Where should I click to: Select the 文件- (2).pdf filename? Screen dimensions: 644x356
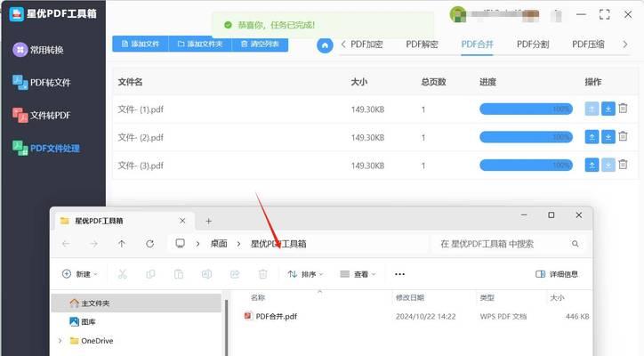point(141,137)
